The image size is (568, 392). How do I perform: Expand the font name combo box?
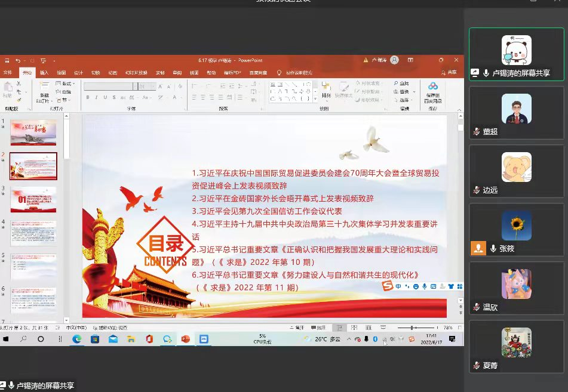tap(135, 87)
